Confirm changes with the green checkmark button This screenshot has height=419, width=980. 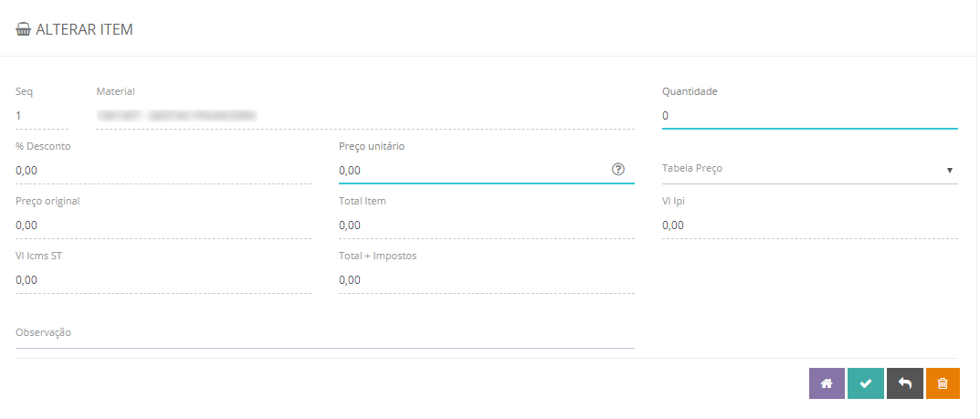tap(865, 383)
